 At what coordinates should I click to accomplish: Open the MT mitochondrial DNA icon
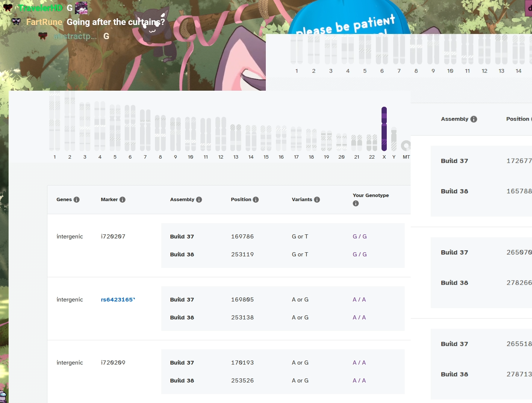click(x=405, y=146)
